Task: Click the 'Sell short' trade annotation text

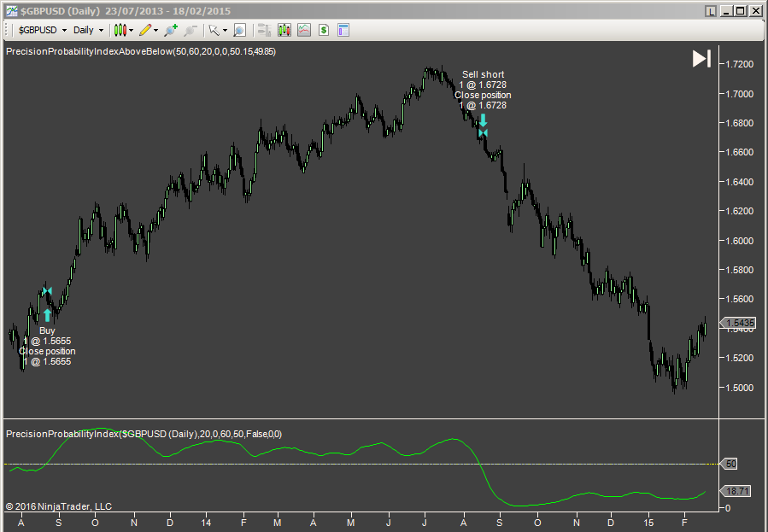Action: [483, 74]
